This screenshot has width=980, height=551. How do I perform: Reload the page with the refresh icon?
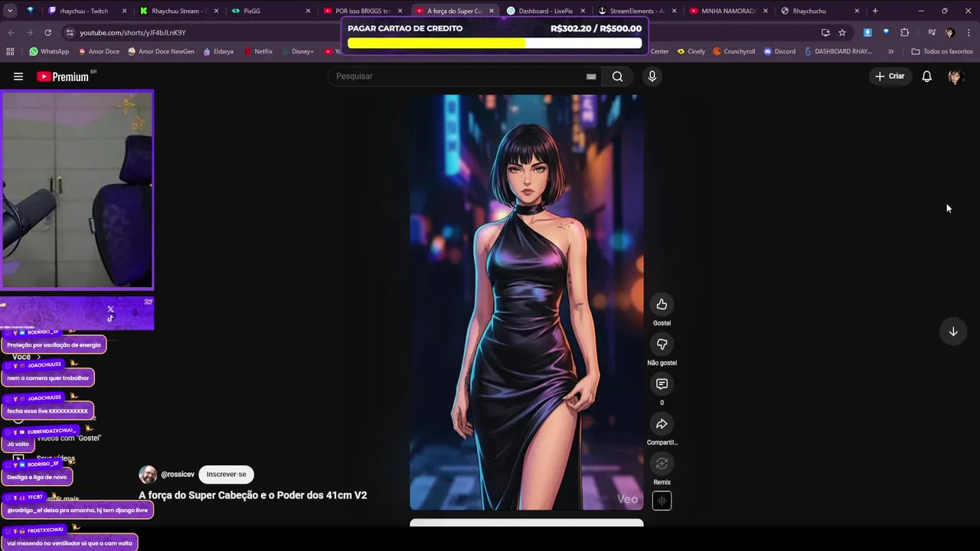point(47,33)
